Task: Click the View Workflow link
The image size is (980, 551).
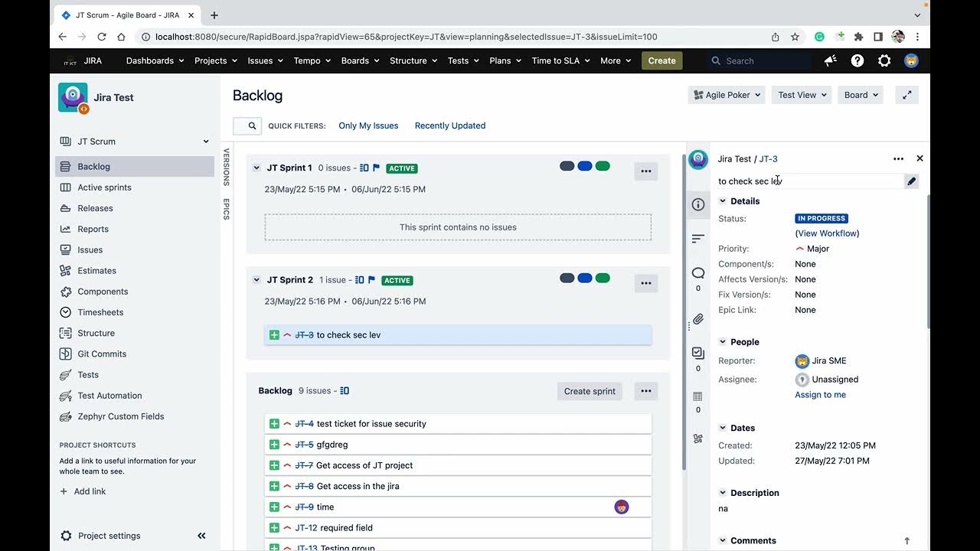Action: pos(828,233)
